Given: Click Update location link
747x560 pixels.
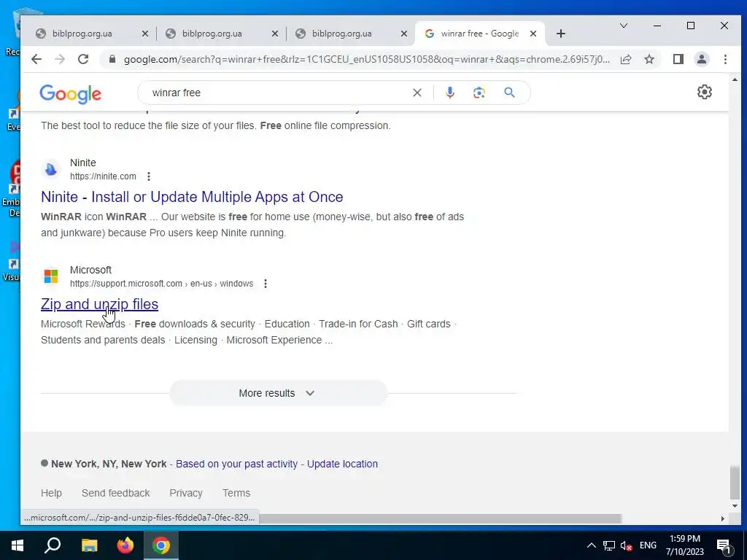Looking at the screenshot, I should pos(342,464).
